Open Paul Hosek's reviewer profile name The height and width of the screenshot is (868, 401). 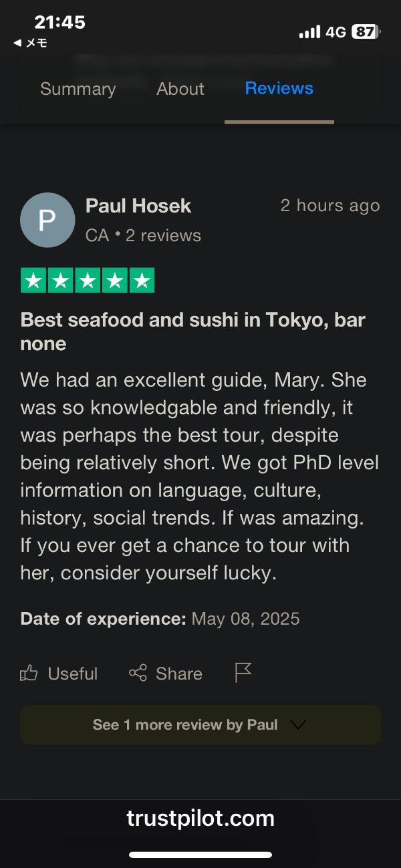pos(138,206)
